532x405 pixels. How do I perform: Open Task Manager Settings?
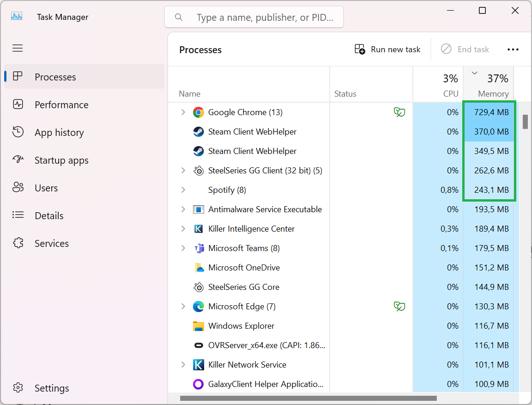pos(51,388)
